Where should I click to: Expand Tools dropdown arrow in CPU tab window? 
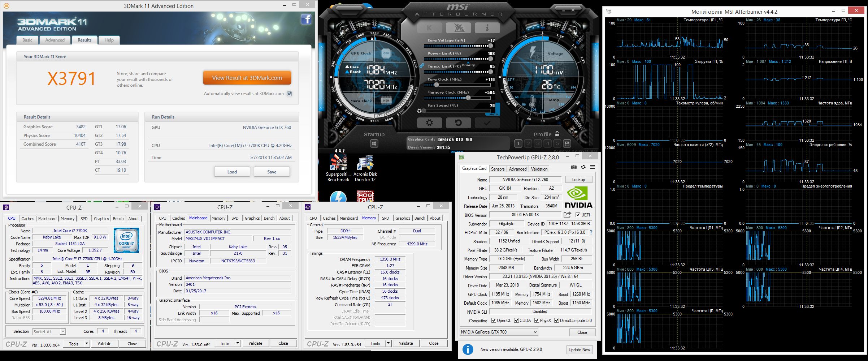click(87, 343)
